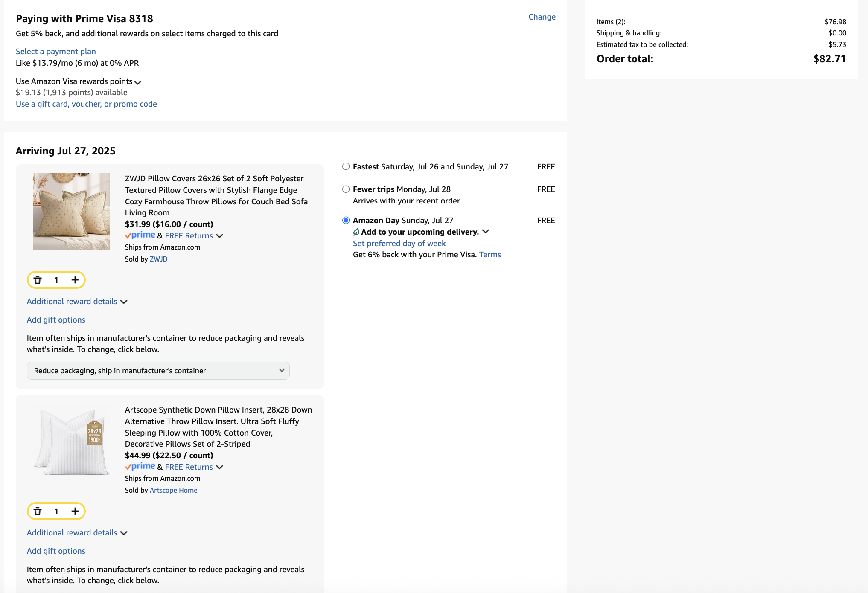Expand Add to your upcoming delivery chevron
Image resolution: width=868 pixels, height=593 pixels.
[486, 232]
